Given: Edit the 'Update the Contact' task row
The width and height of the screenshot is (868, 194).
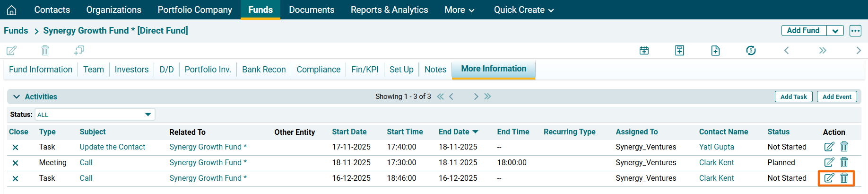Looking at the screenshot, I should tap(829, 147).
